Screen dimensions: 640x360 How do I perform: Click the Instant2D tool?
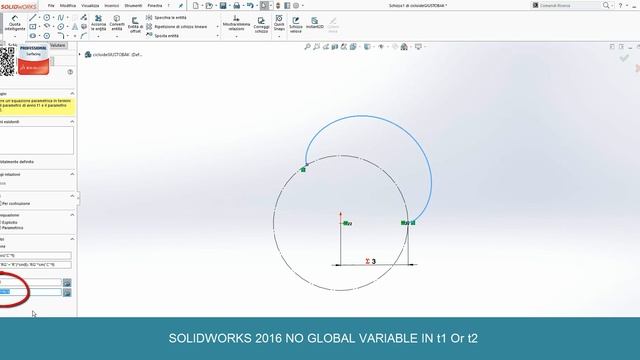click(315, 23)
